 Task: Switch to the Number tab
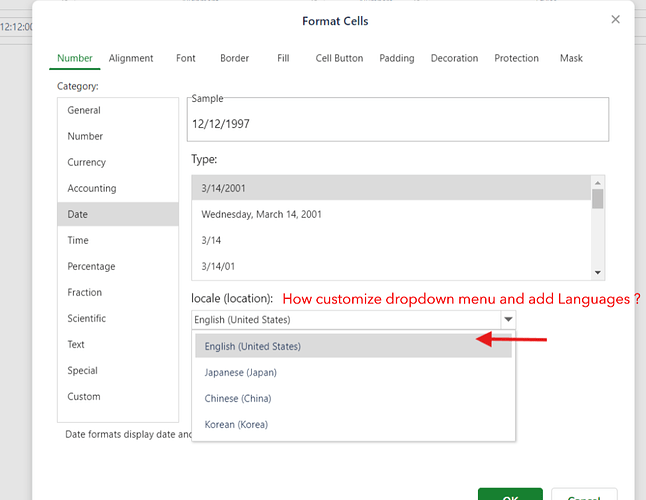pyautogui.click(x=75, y=58)
